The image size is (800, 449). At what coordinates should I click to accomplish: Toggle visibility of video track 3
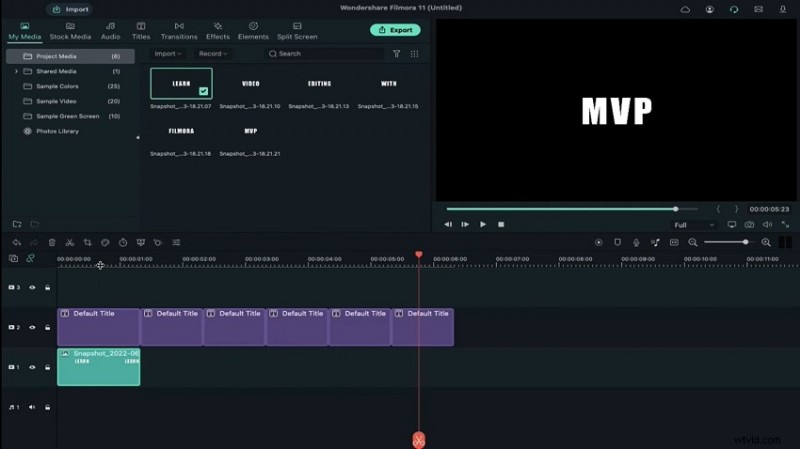tap(32, 288)
